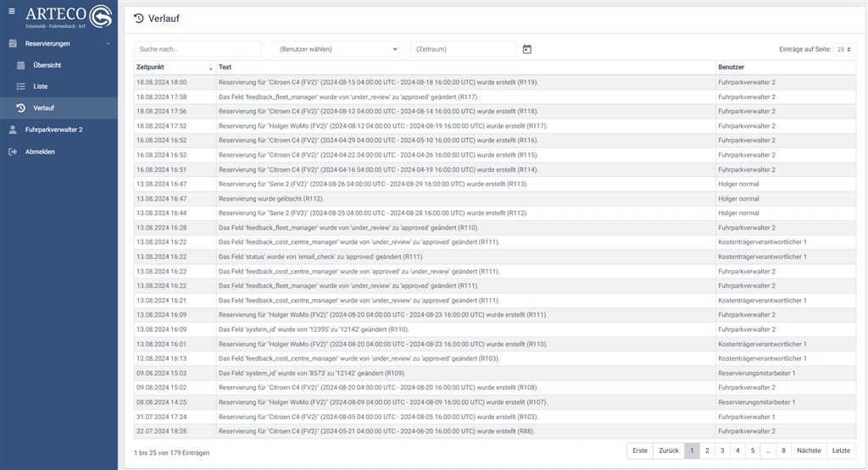This screenshot has height=470, width=868.
Task: Click system_id '8573' change entry (R109)
Action: (312, 373)
